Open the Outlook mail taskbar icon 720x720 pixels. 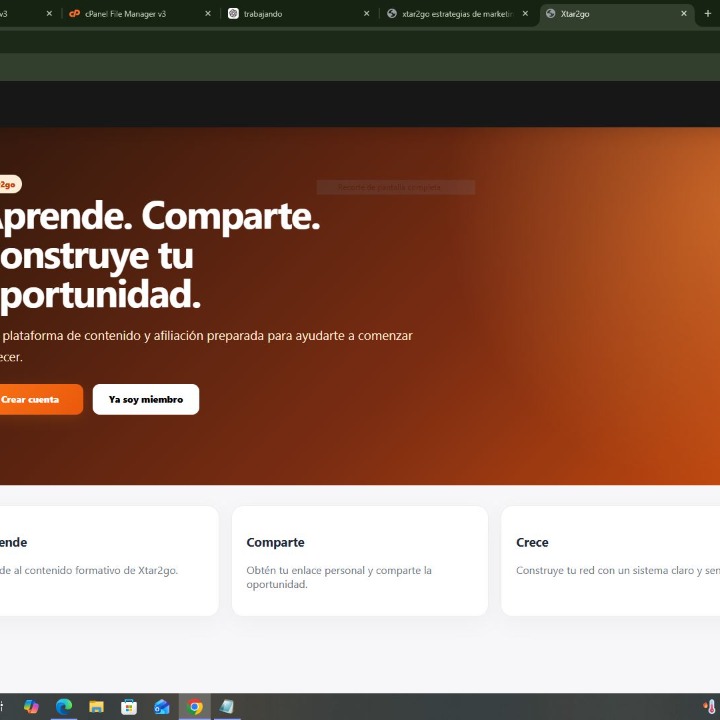[x=162, y=706]
